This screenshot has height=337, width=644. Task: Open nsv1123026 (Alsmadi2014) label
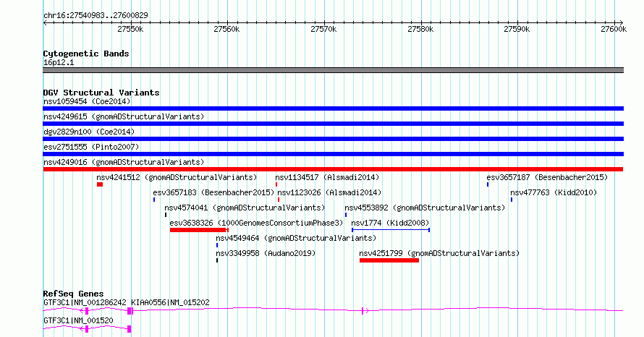[329, 192]
